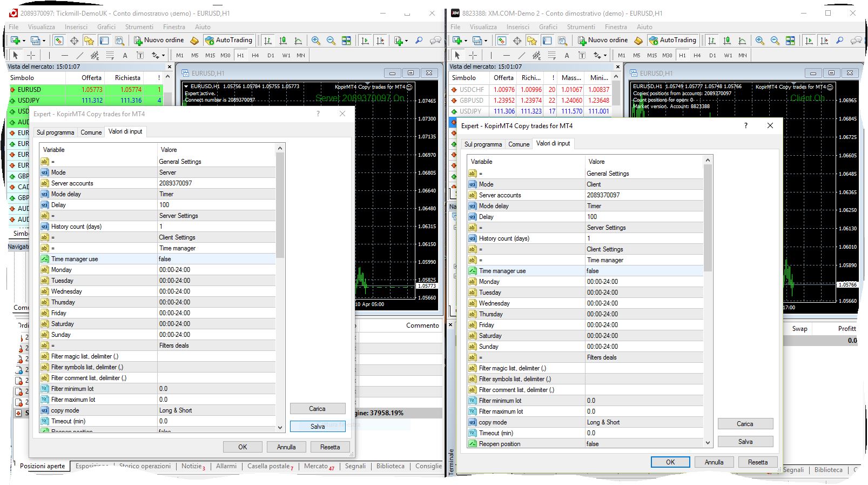The image size is (868, 485).
Task: Tile windows icon in Tickmill toolbar
Action: [346, 41]
